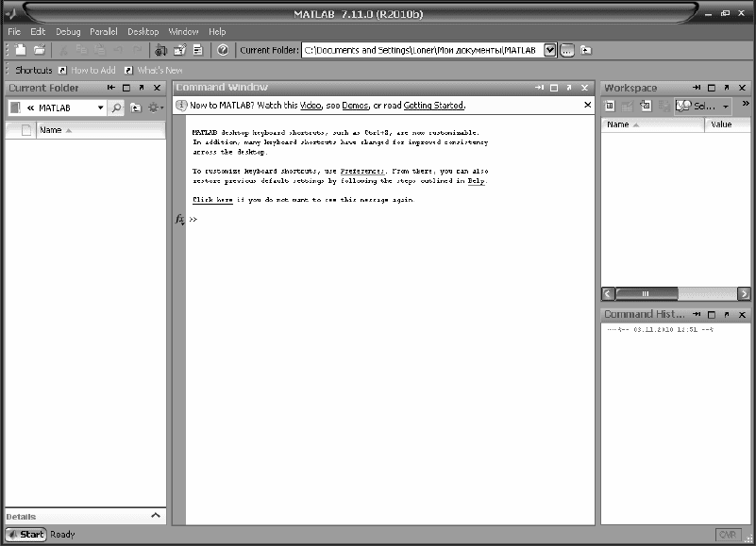756x546 pixels.
Task: Follow the Video link
Action: pyautogui.click(x=311, y=106)
